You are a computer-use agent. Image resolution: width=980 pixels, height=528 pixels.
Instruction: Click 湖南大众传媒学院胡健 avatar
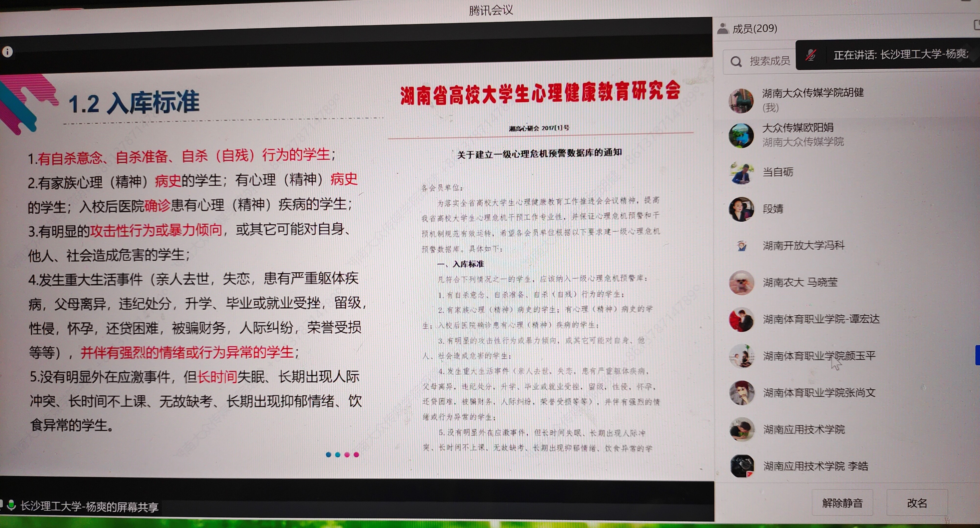(x=741, y=101)
